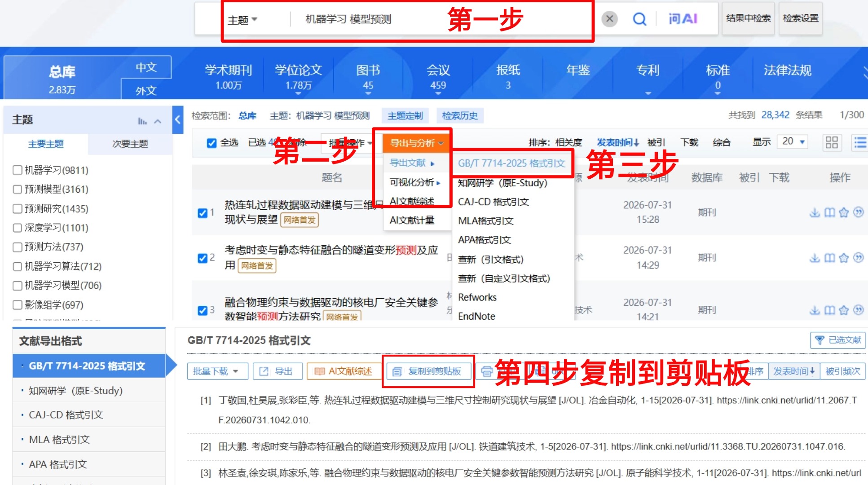Switch to the 学位论文 tab
Viewport: 868px width, 485px height.
pos(299,76)
